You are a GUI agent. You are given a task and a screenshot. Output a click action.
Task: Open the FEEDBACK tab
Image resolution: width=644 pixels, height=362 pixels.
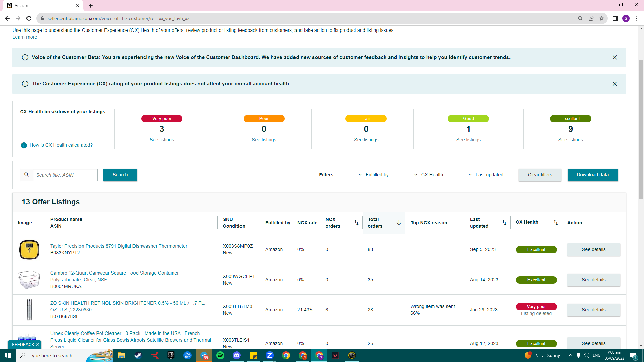point(23,344)
